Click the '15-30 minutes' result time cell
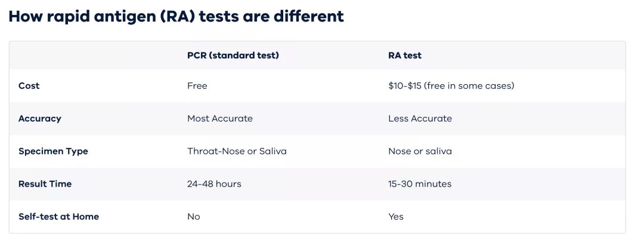 coord(420,184)
